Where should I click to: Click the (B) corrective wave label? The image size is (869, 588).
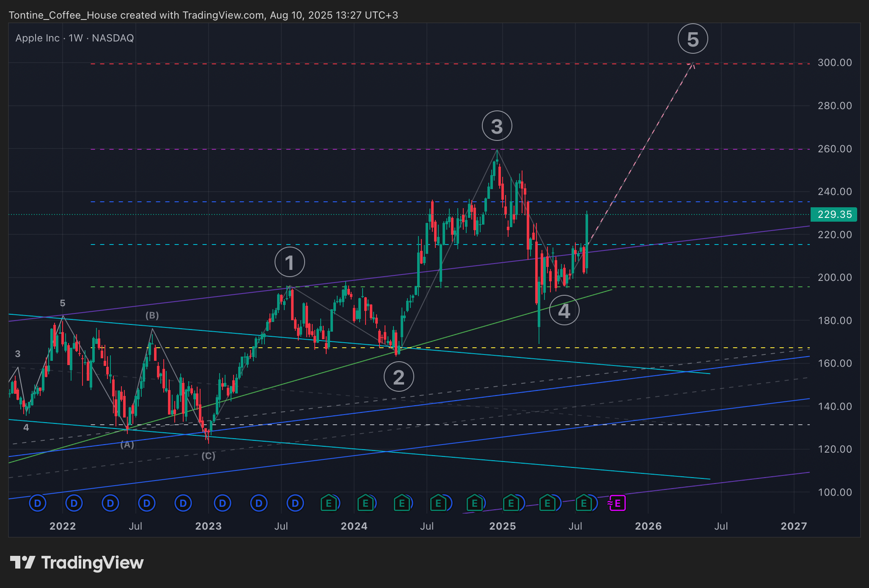[152, 316]
